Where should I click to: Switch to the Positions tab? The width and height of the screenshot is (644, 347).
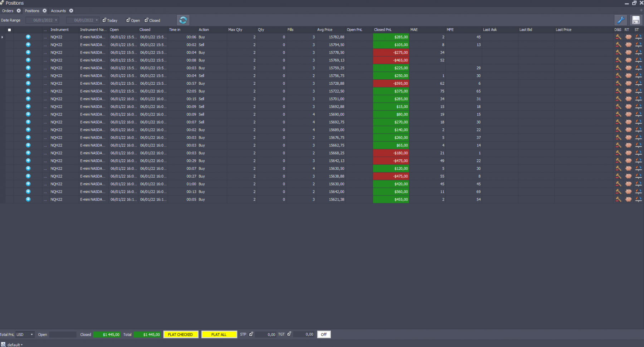pyautogui.click(x=32, y=11)
